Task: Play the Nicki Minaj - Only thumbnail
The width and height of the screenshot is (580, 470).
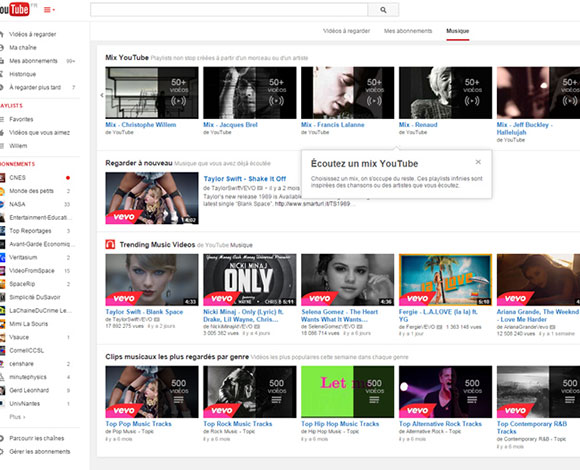Action: pyautogui.click(x=250, y=280)
